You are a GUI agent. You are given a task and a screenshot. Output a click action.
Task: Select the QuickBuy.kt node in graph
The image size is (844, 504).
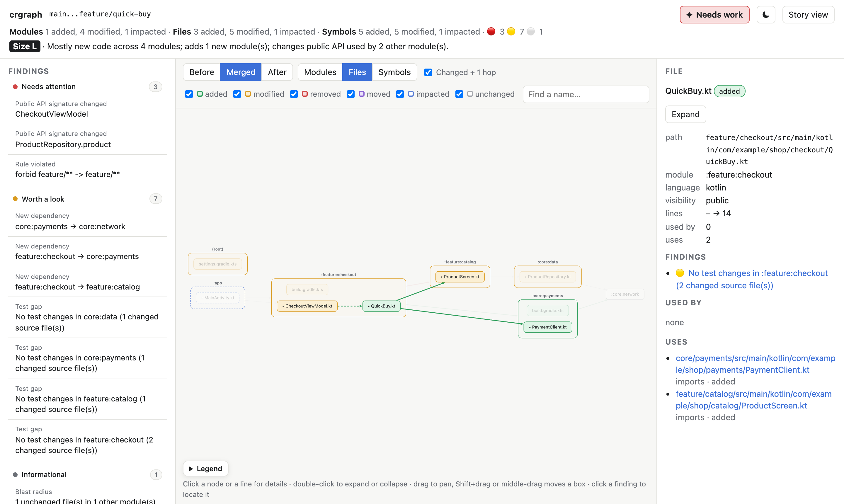coord(382,306)
